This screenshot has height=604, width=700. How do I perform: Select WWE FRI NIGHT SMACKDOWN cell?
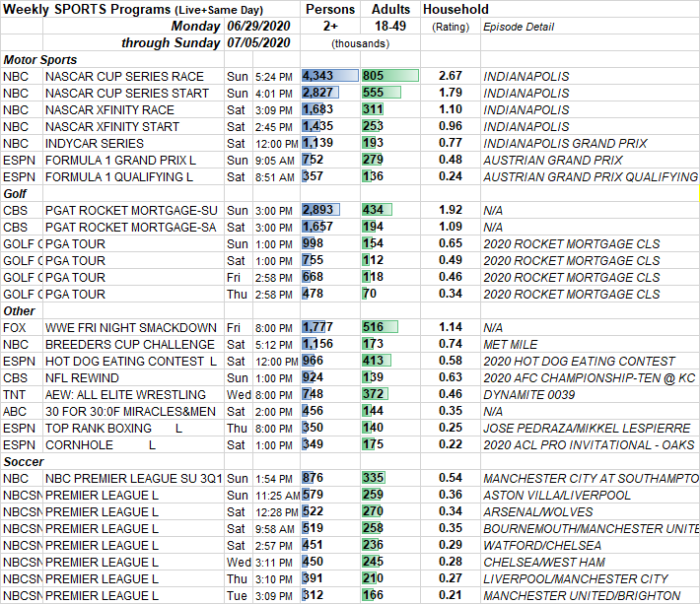coord(131,328)
